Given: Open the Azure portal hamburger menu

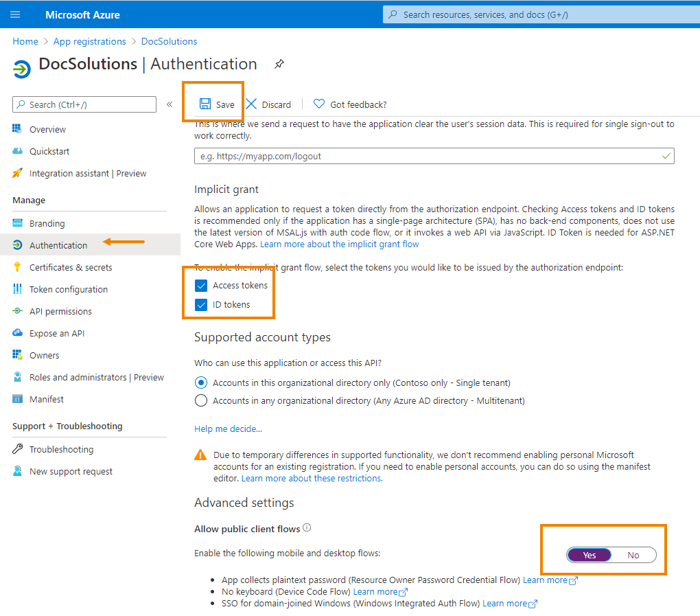Looking at the screenshot, I should tap(16, 14).
